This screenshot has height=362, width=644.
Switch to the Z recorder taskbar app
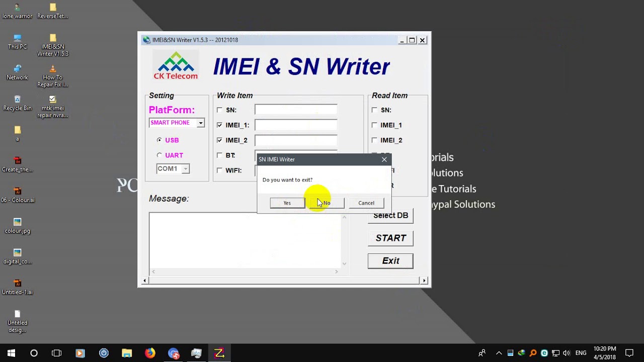[x=219, y=353]
